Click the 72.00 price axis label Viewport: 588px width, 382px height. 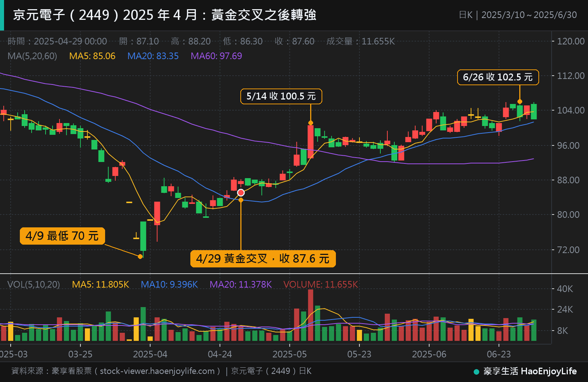pos(568,250)
